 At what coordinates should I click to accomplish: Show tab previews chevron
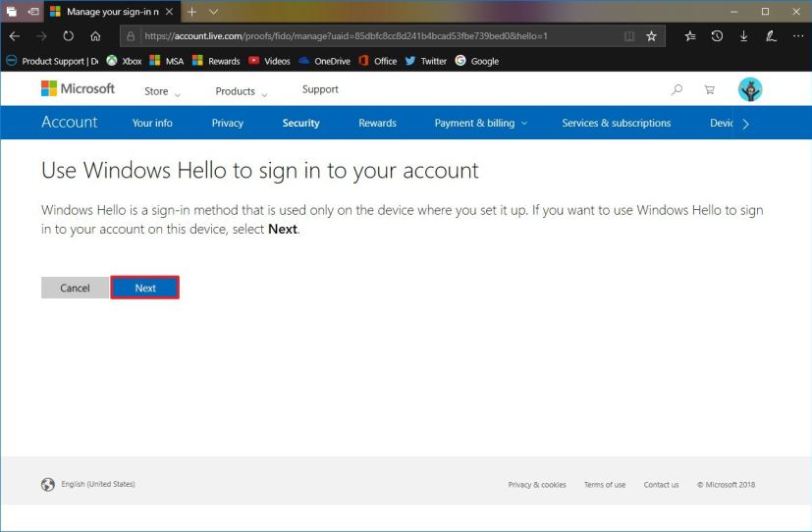[x=213, y=12]
